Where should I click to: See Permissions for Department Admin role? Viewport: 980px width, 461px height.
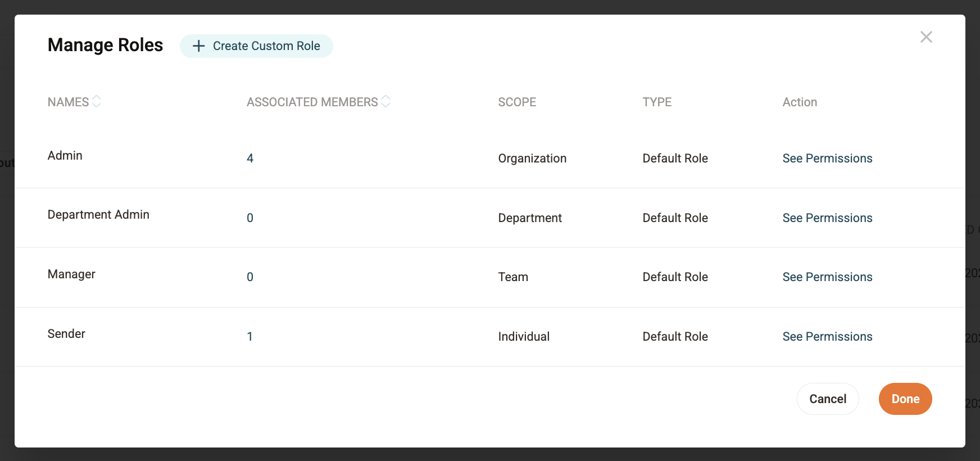click(827, 218)
